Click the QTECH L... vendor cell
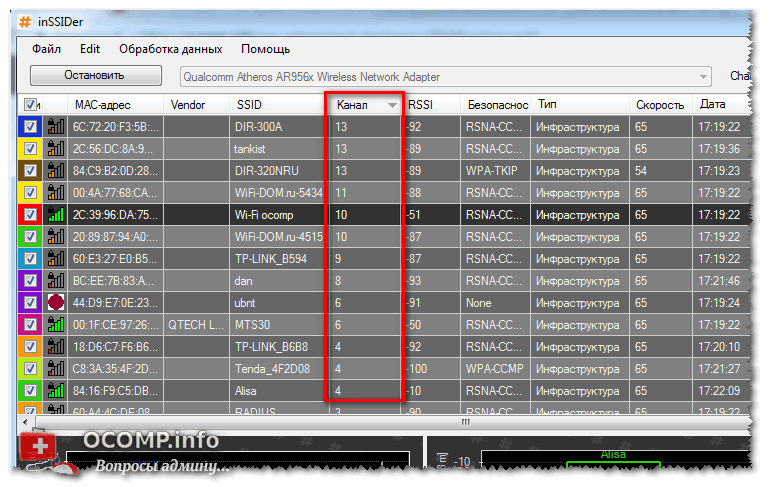 click(196, 325)
